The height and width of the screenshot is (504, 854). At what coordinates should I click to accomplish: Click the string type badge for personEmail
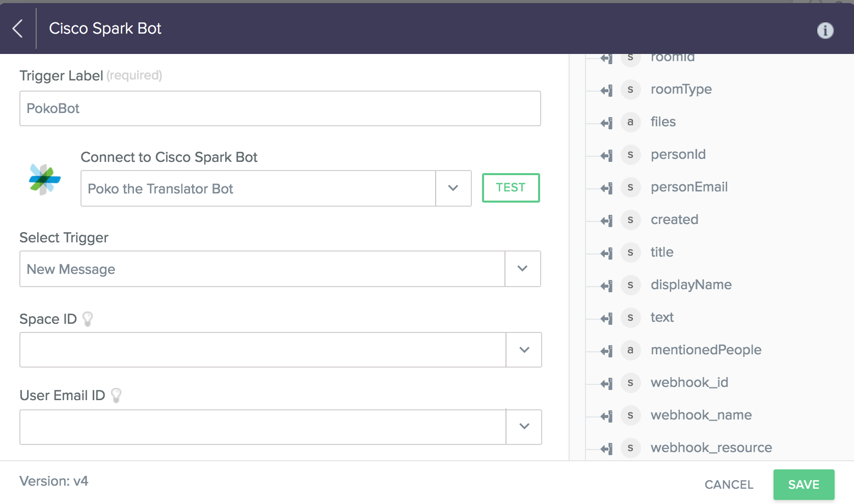point(630,187)
